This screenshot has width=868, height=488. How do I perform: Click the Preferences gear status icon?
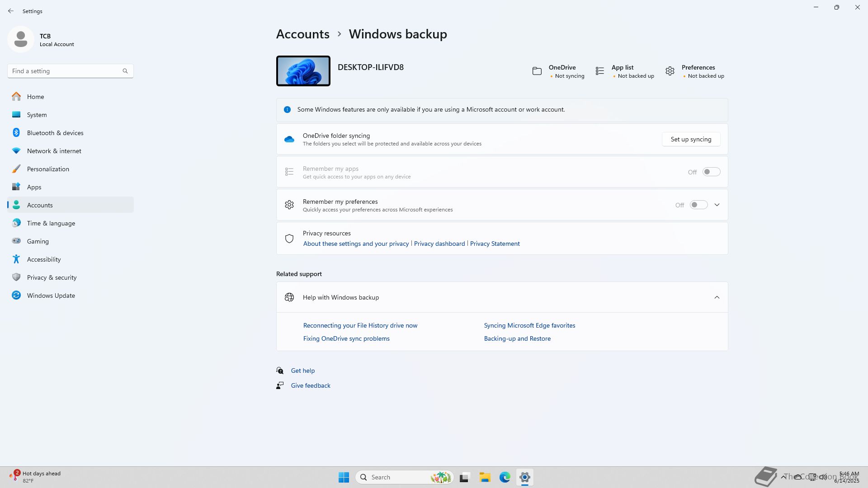point(670,71)
